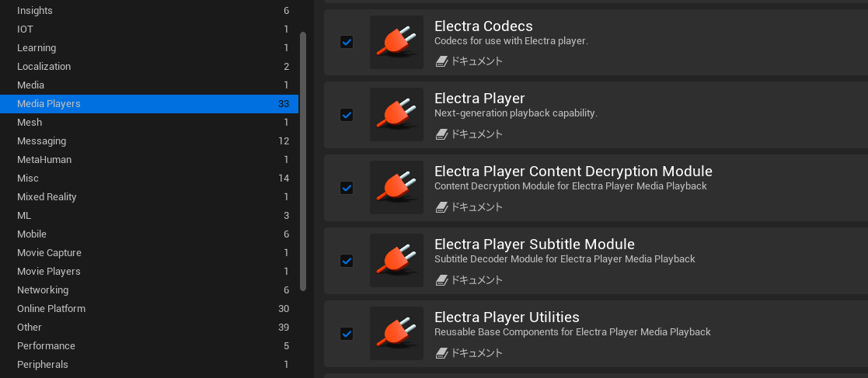Select the Peripherals category
Screen dimensions: 868x378
(149, 365)
